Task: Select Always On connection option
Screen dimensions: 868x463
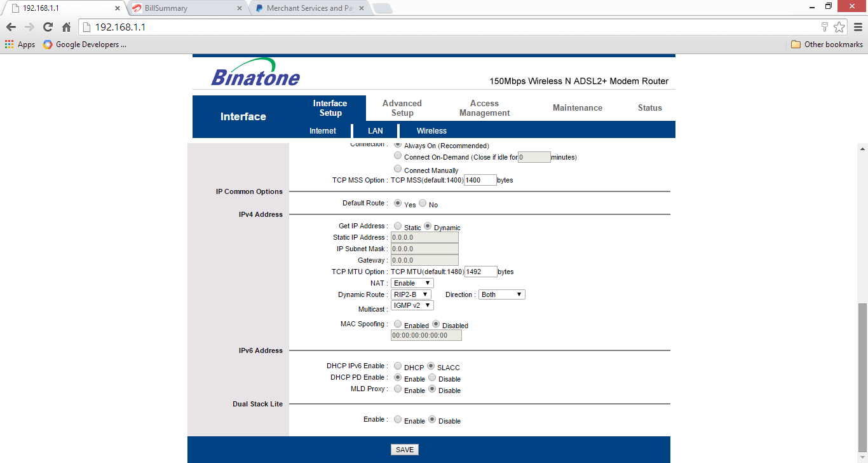Action: pos(398,145)
